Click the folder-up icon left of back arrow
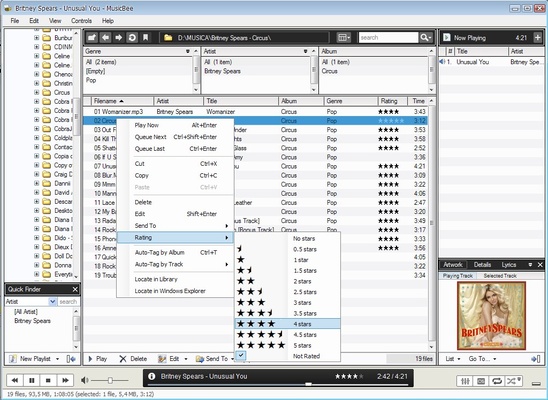Viewport: 548px width, 400px height. 92,37
